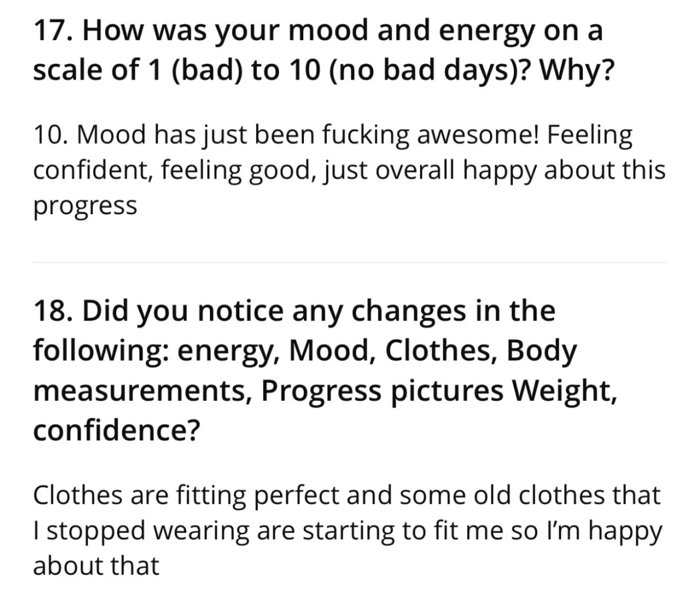
Task: Click the question number "17."
Action: (x=54, y=30)
